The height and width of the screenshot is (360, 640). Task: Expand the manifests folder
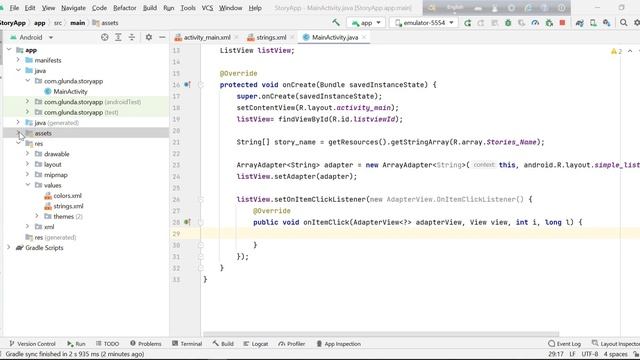click(x=18, y=60)
